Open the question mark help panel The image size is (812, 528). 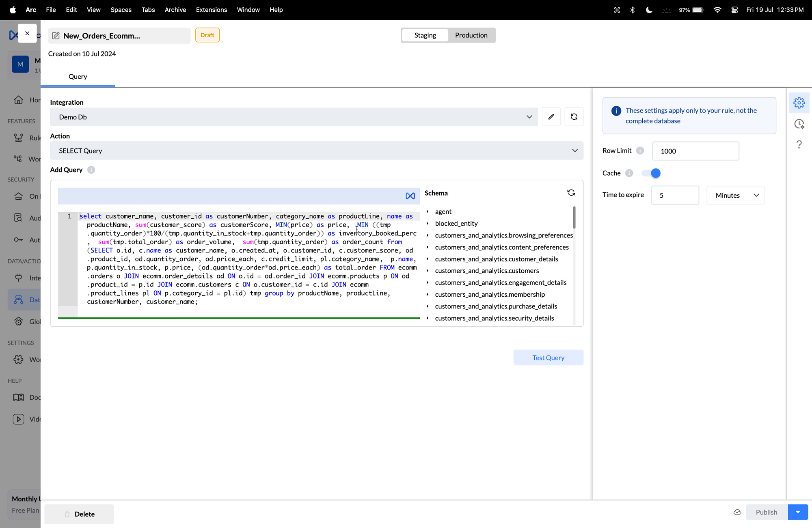click(x=799, y=145)
